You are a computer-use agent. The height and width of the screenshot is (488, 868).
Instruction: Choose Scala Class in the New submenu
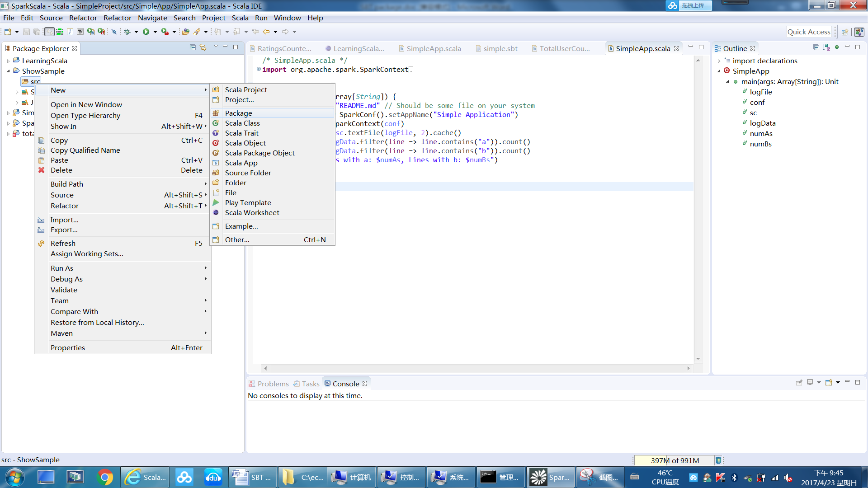(x=273, y=123)
